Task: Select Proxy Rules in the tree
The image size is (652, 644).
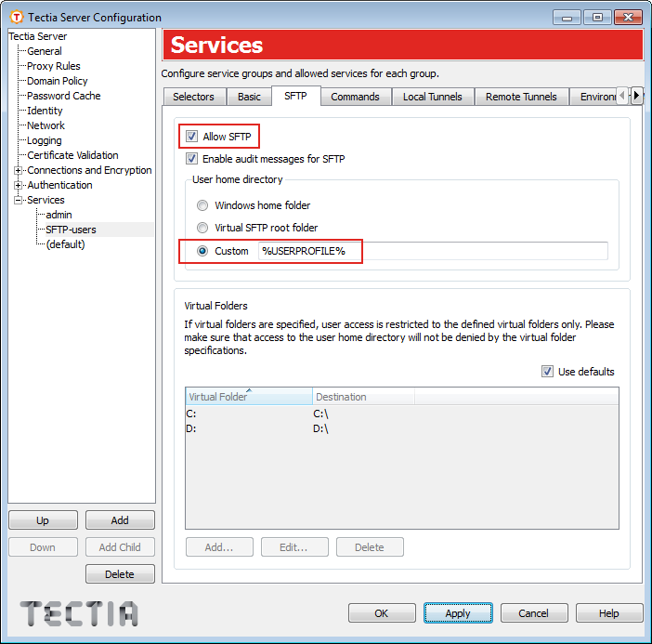Action: point(54,66)
